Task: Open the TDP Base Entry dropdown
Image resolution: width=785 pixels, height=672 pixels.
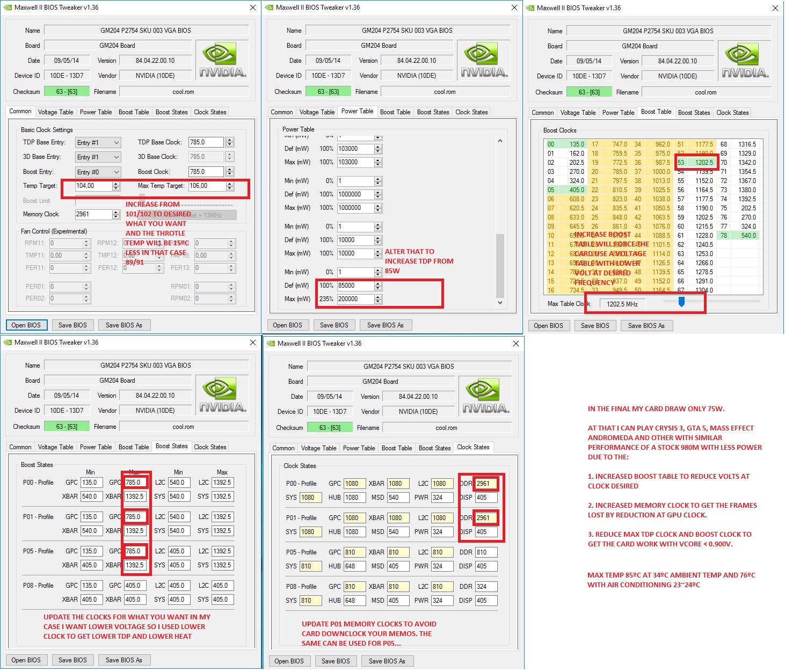Action: tap(98, 142)
